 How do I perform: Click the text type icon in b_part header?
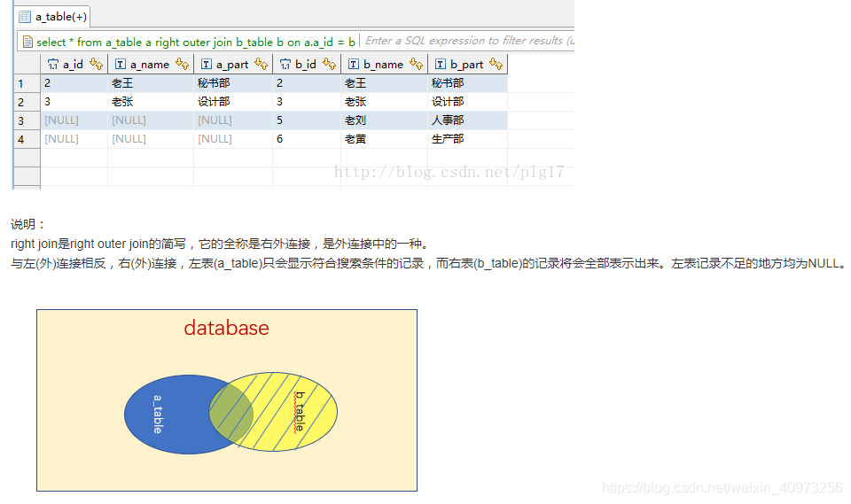pyautogui.click(x=441, y=64)
